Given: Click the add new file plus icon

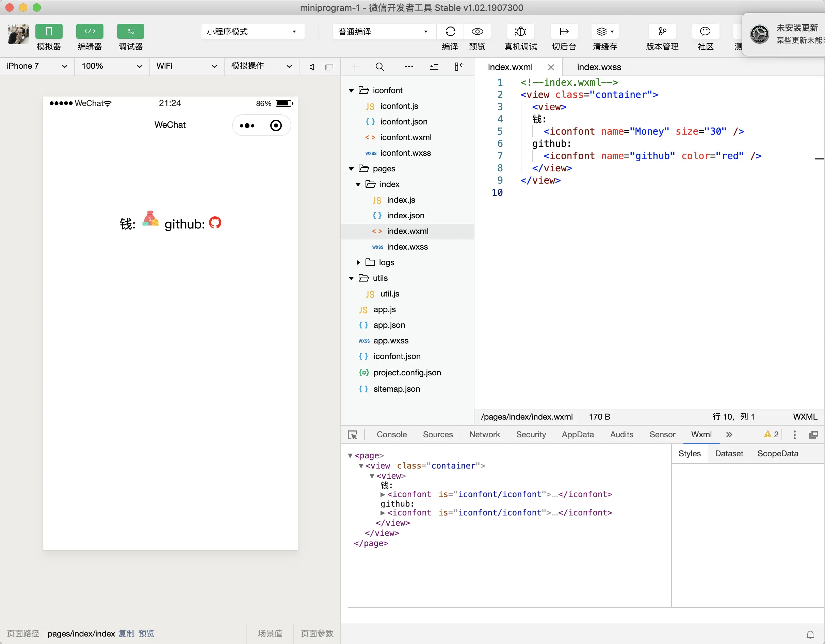Looking at the screenshot, I should pyautogui.click(x=355, y=67).
